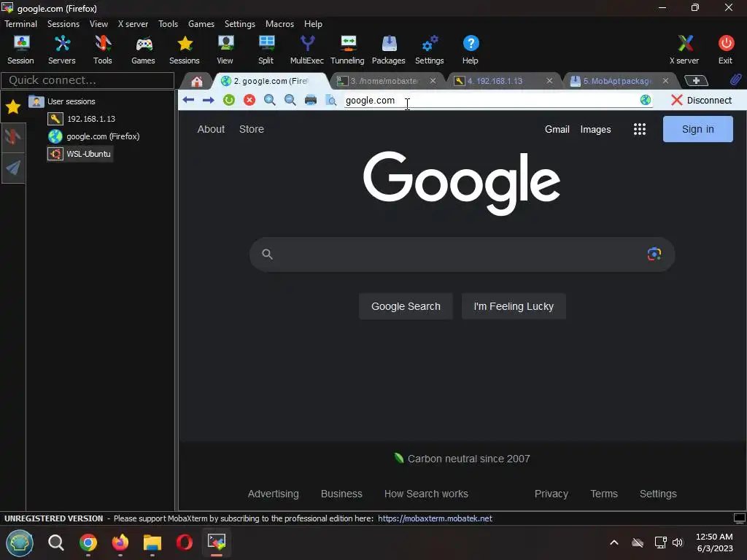Open Firefox from the taskbar
The image size is (747, 560).
[120, 542]
